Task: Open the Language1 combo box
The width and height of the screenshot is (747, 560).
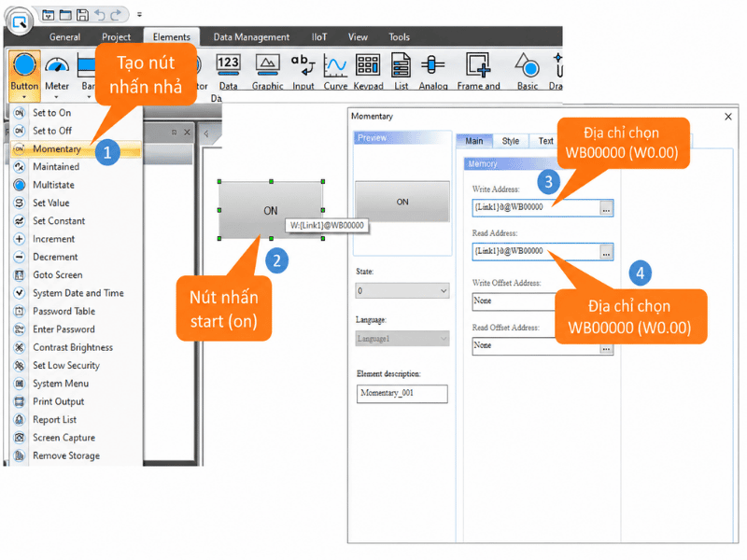Action: click(x=402, y=339)
